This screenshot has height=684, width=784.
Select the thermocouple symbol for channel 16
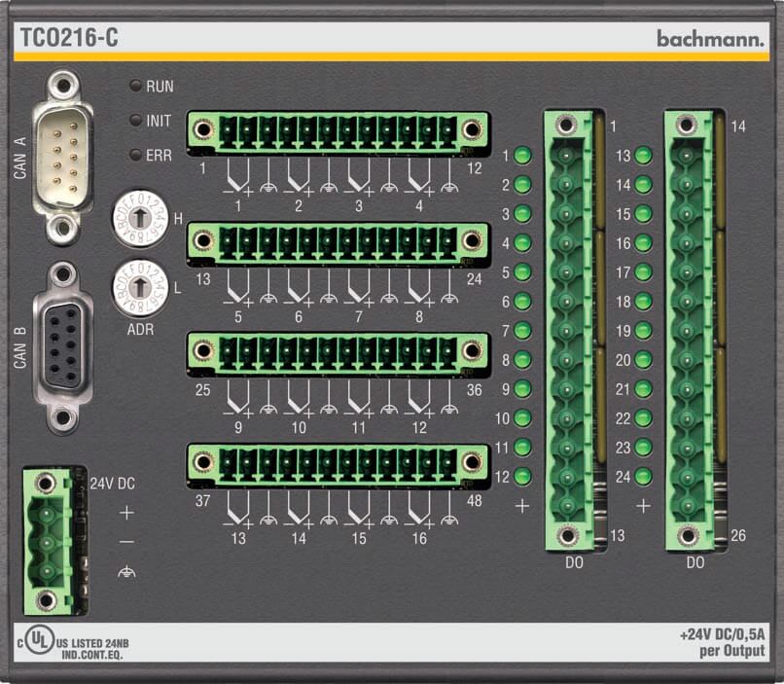click(x=419, y=510)
